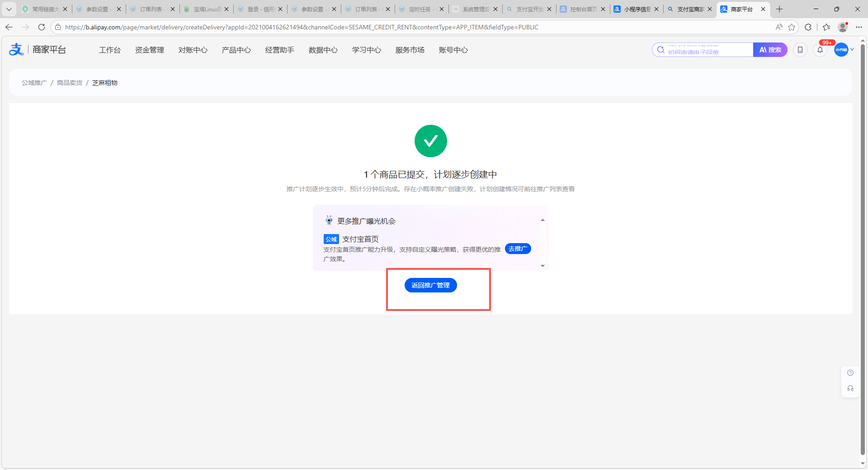Click the mobile phone icon in header
Image resolution: width=868 pixels, height=470 pixels.
click(800, 50)
